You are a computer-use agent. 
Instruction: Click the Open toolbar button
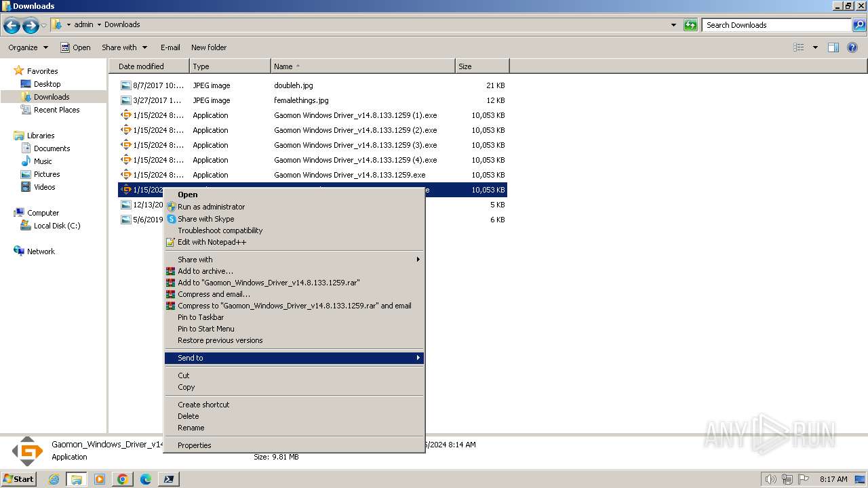[x=75, y=47]
